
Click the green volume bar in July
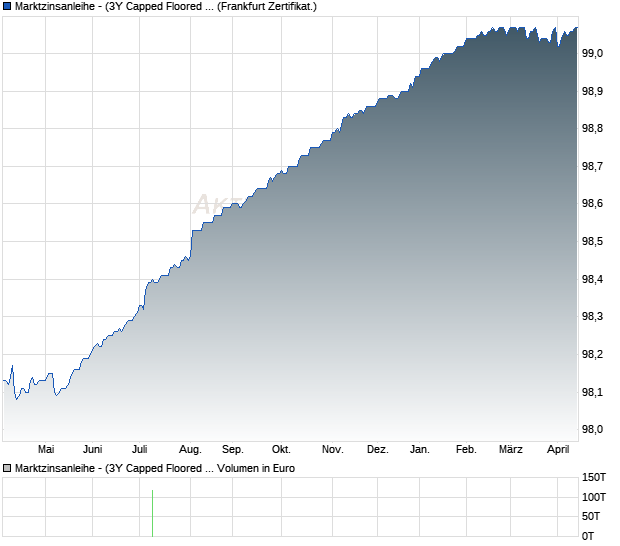pyautogui.click(x=152, y=513)
